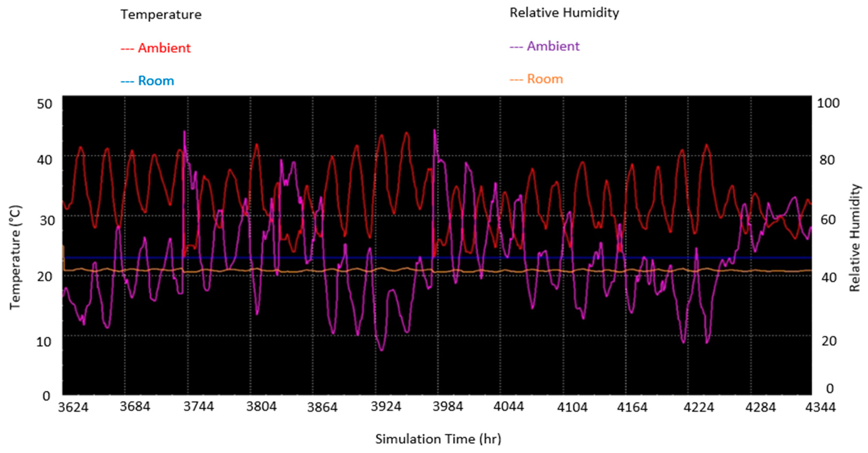Image resolution: width=868 pixels, height=453 pixels.
Task: Click the 3744 x-axis tick label
Action: (x=199, y=407)
